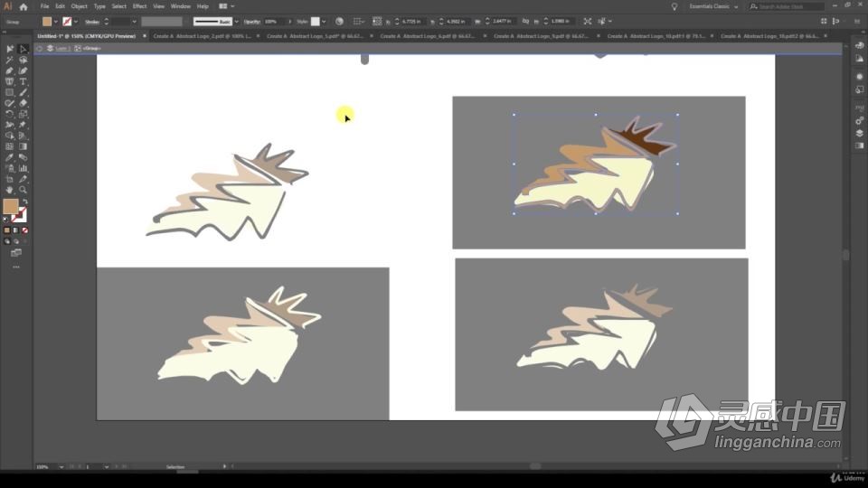The image size is (868, 488).
Task: Select the Artboard tool
Action: (9, 179)
